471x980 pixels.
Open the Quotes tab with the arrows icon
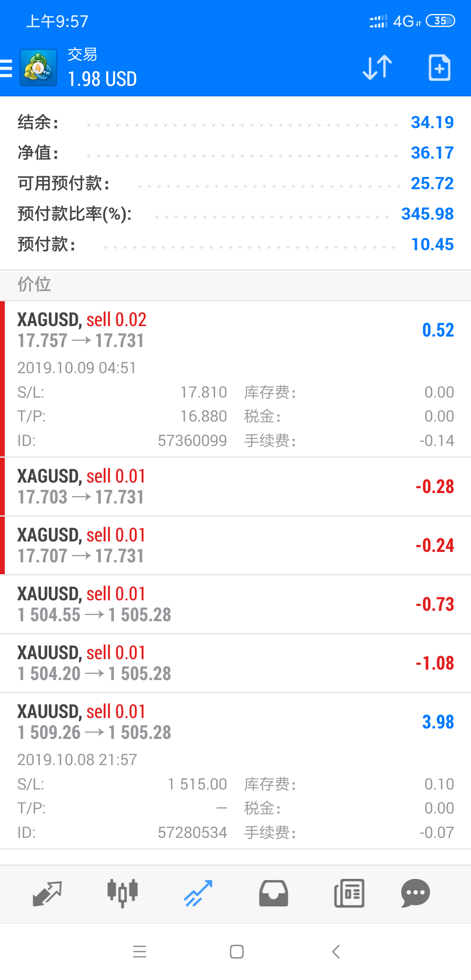click(47, 893)
